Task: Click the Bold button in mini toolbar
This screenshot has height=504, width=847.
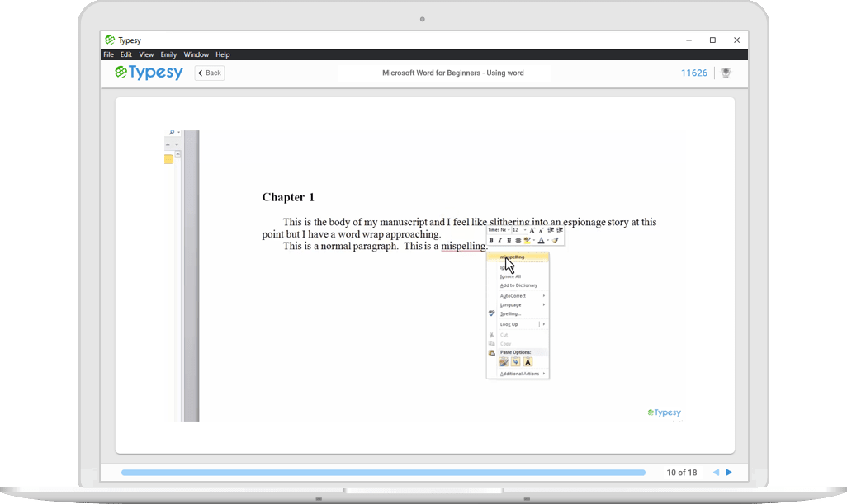Action: (x=491, y=240)
